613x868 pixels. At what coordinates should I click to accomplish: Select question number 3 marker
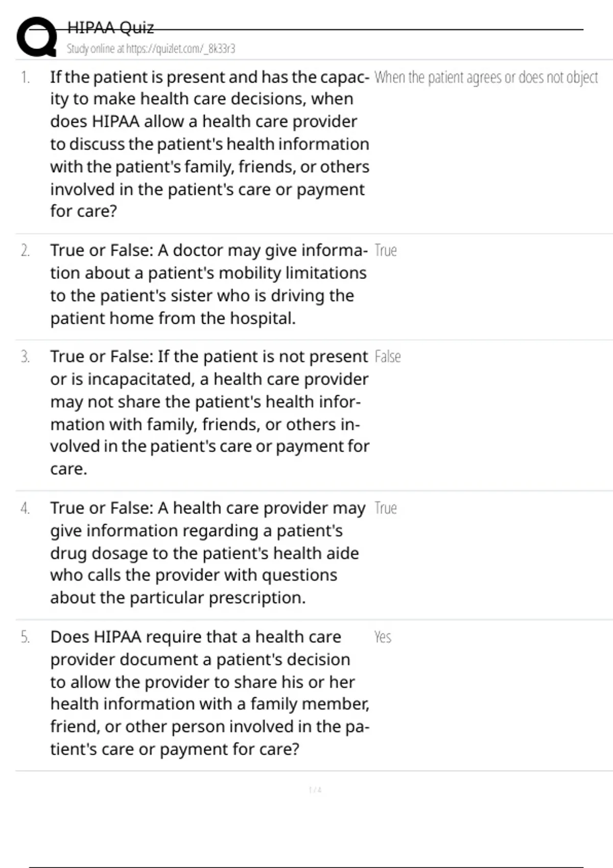(x=25, y=357)
